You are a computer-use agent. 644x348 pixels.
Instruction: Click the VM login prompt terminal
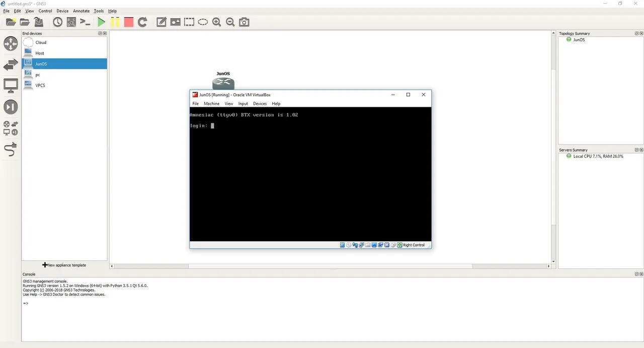[x=310, y=174]
